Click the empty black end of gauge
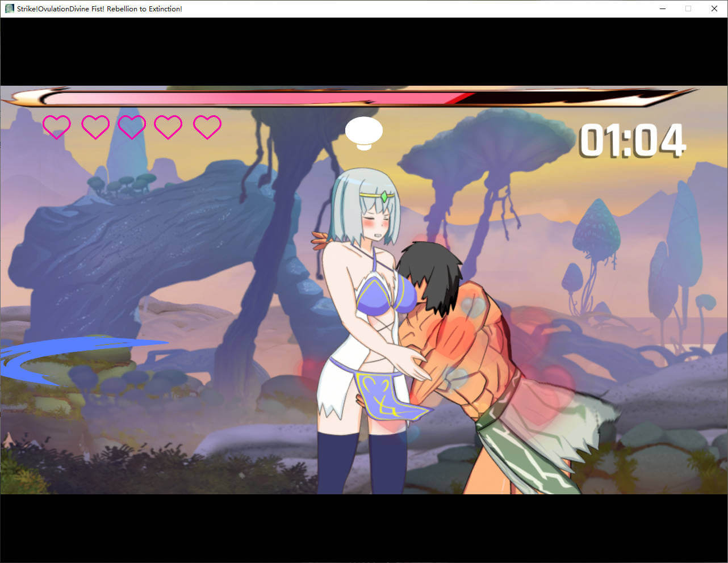The width and height of the screenshot is (728, 563). 557,98
